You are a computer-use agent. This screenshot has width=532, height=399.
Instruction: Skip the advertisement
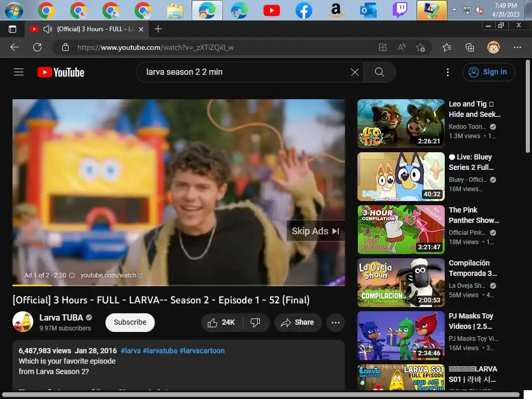(315, 231)
